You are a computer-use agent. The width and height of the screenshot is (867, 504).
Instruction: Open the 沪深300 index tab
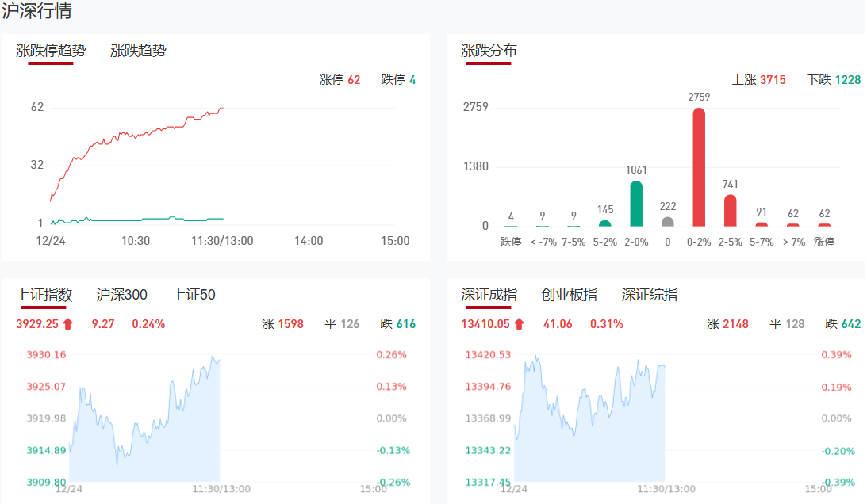121,295
